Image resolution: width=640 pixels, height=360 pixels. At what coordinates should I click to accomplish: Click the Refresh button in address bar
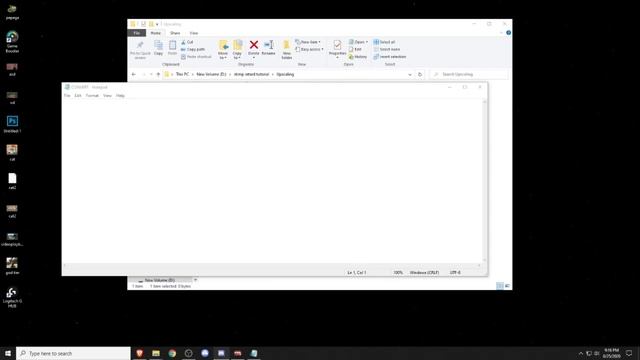click(x=420, y=75)
